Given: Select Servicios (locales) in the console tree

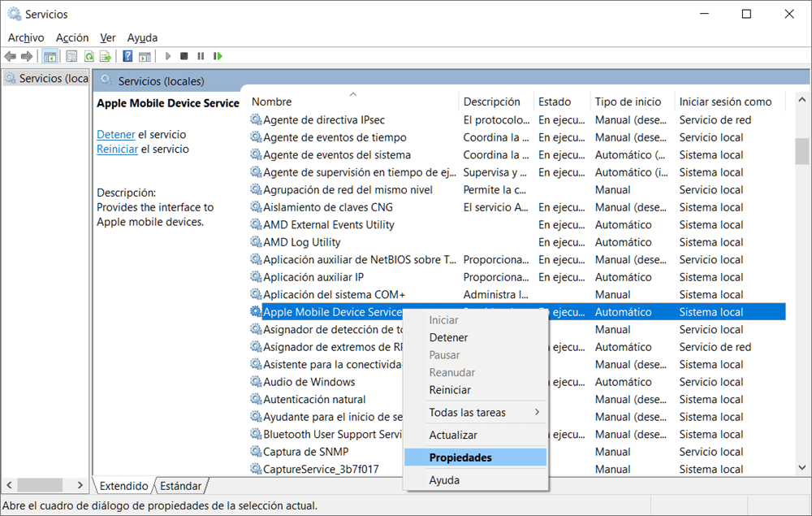Looking at the screenshot, I should point(46,78).
